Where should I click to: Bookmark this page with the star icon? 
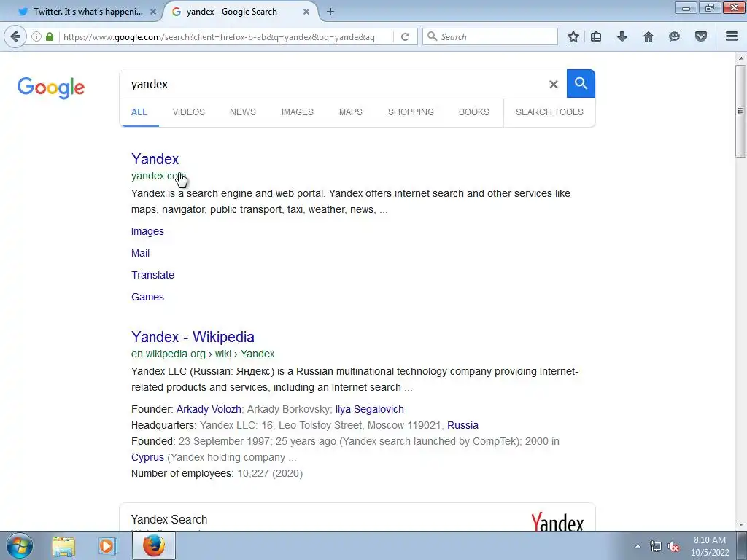tap(573, 36)
